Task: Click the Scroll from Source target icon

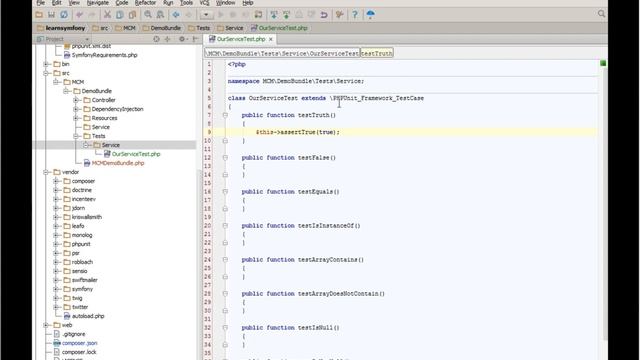Action: [x=156, y=39]
